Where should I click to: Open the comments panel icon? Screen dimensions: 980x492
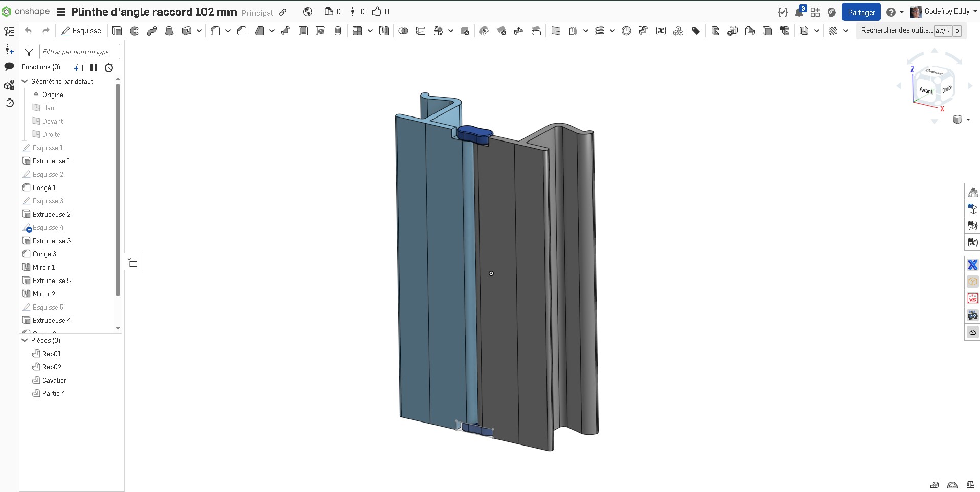tap(9, 66)
